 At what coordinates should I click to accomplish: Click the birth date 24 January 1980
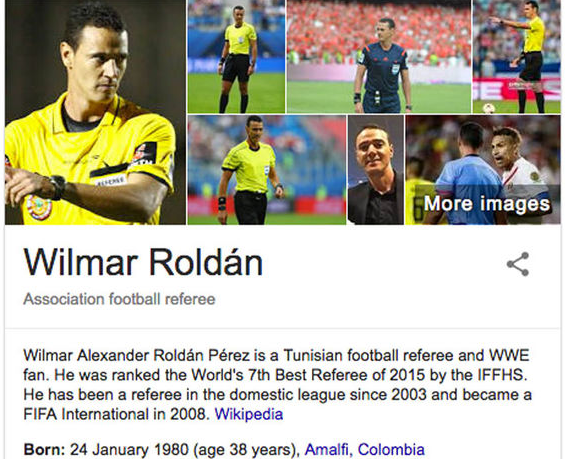tap(129, 450)
